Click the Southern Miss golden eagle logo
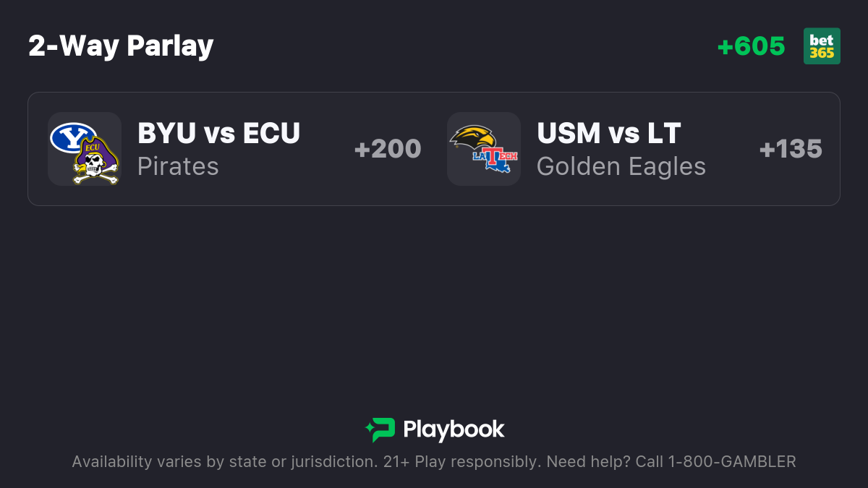The height and width of the screenshot is (488, 868). (472, 138)
